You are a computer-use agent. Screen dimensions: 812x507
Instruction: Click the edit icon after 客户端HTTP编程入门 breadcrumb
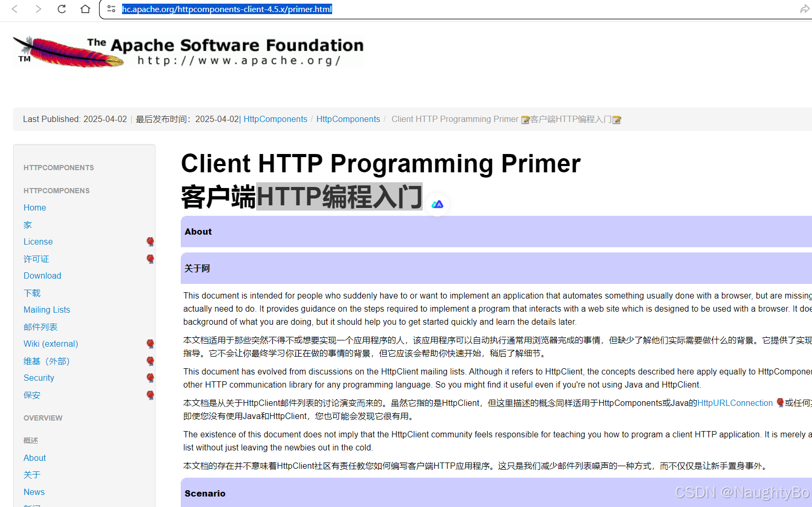(617, 120)
